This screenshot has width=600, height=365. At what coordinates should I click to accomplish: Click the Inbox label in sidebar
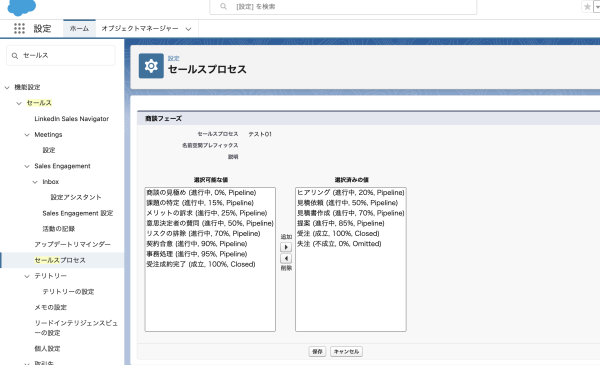(51, 182)
